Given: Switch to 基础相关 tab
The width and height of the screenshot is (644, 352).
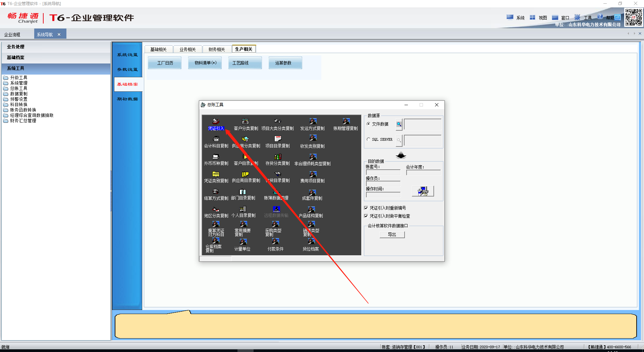Looking at the screenshot, I should tap(158, 49).
